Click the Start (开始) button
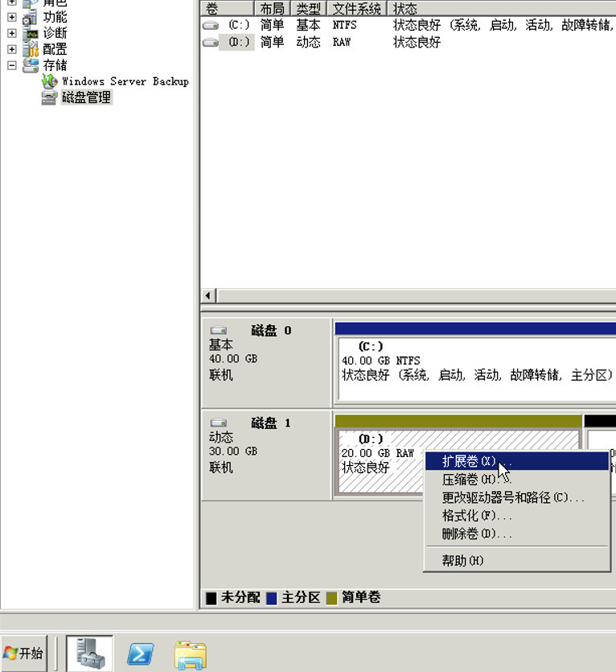The height and width of the screenshot is (672, 616). pyautogui.click(x=24, y=653)
